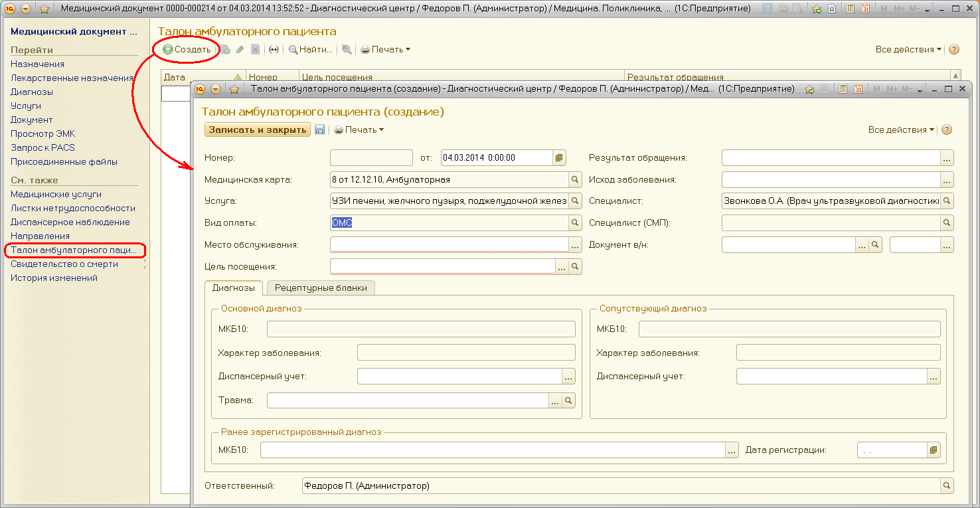Select the Диагнозы tab
980x508 pixels.
[x=233, y=288]
